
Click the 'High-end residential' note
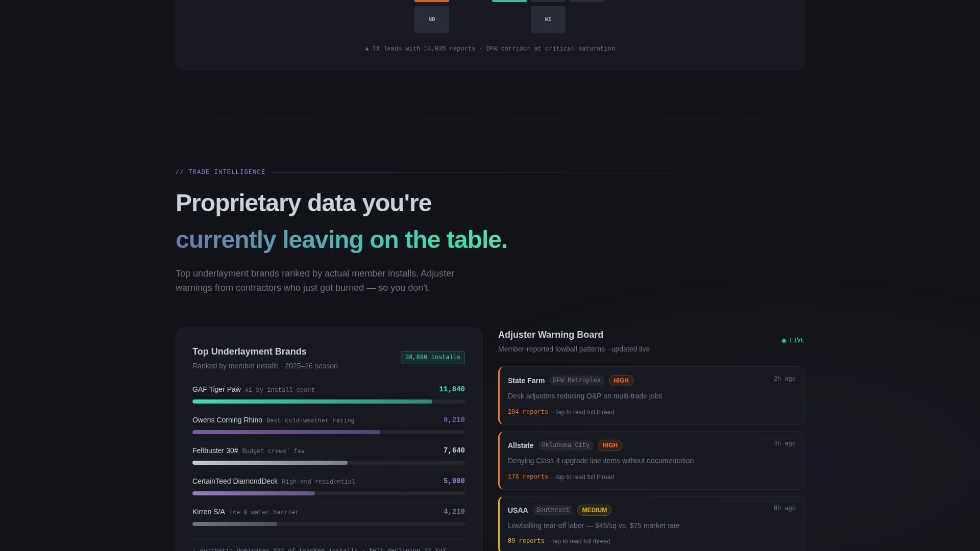(x=318, y=482)
